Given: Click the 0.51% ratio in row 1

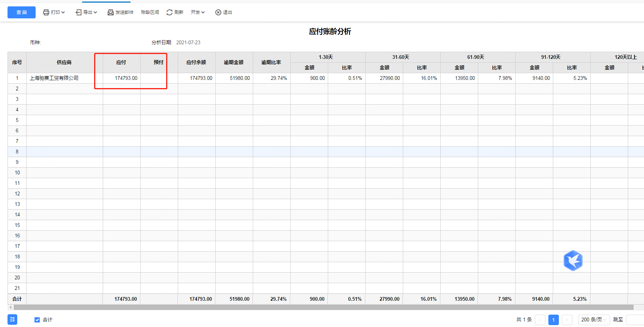Looking at the screenshot, I should coord(355,78).
